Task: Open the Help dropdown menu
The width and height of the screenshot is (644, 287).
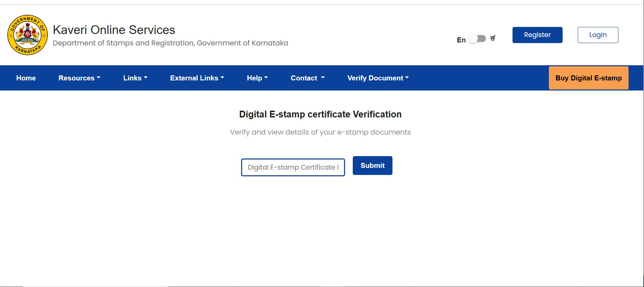Action: coord(257,78)
